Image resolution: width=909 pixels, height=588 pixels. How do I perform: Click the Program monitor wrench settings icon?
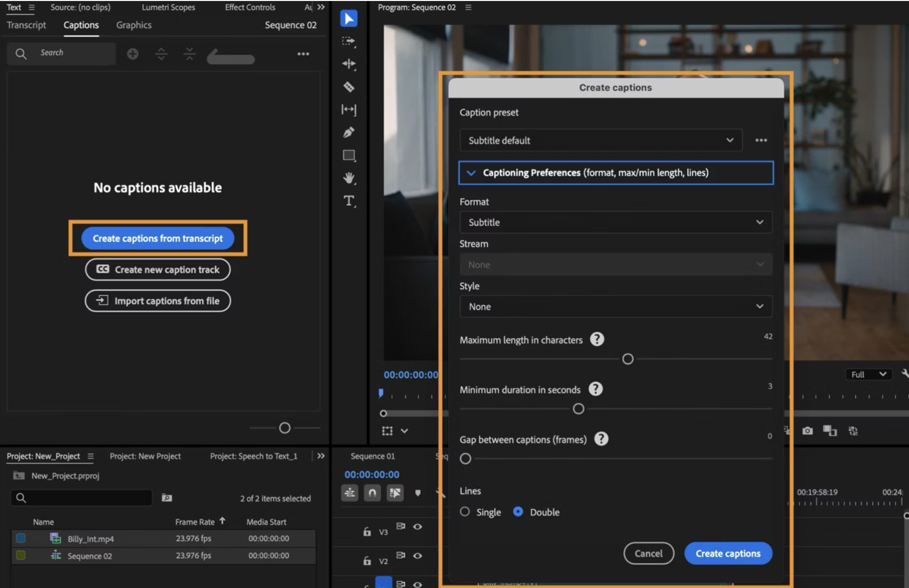coord(905,374)
